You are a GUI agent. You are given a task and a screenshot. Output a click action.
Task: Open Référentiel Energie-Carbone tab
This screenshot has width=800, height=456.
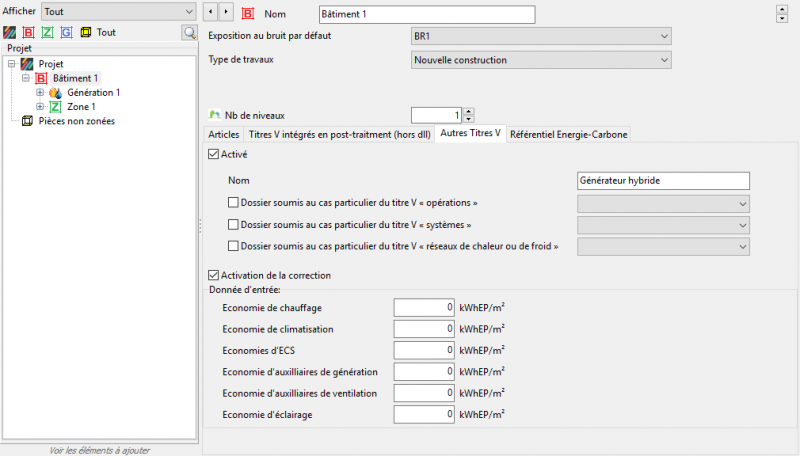click(x=568, y=135)
